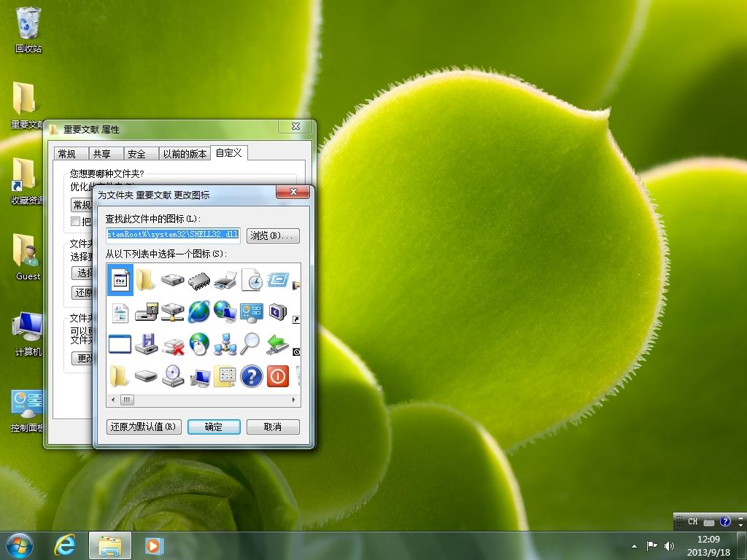Open Windows Explorer from taskbar

click(x=109, y=545)
